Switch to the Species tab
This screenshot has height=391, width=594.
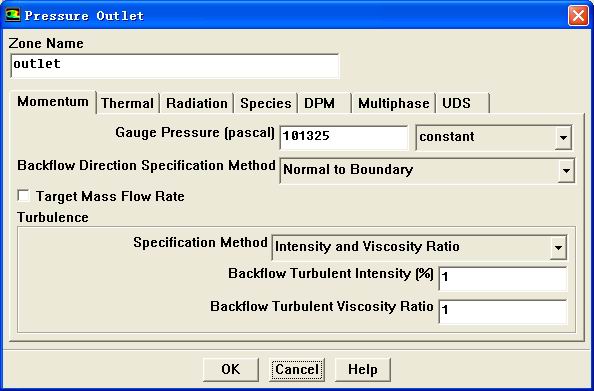[266, 103]
